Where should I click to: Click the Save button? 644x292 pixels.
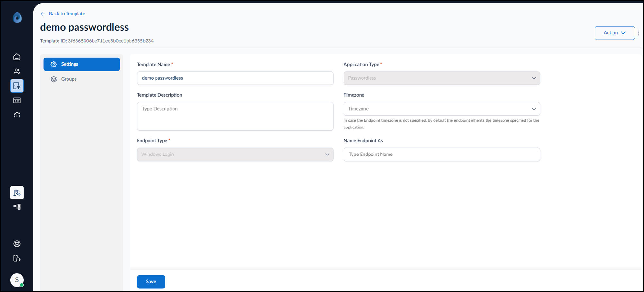point(151,282)
